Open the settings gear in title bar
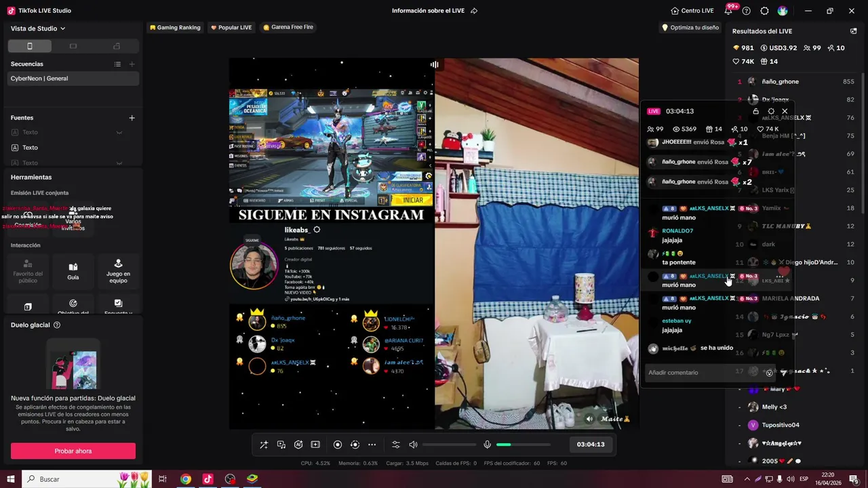Screen dimensions: 868x488 (x=764, y=11)
